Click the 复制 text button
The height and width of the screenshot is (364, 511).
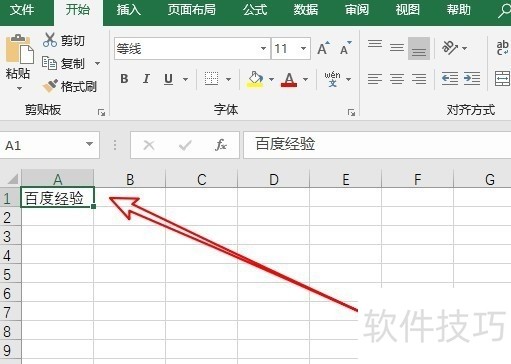pyautogui.click(x=73, y=63)
